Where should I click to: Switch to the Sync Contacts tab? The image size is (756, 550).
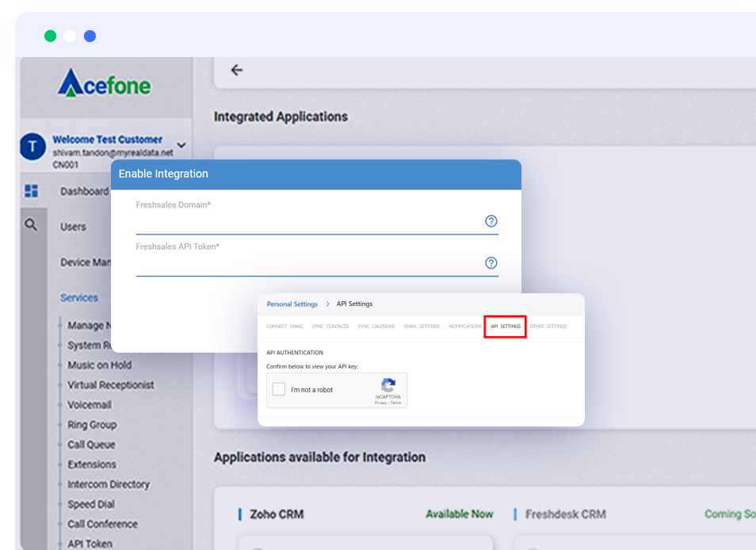point(330,327)
